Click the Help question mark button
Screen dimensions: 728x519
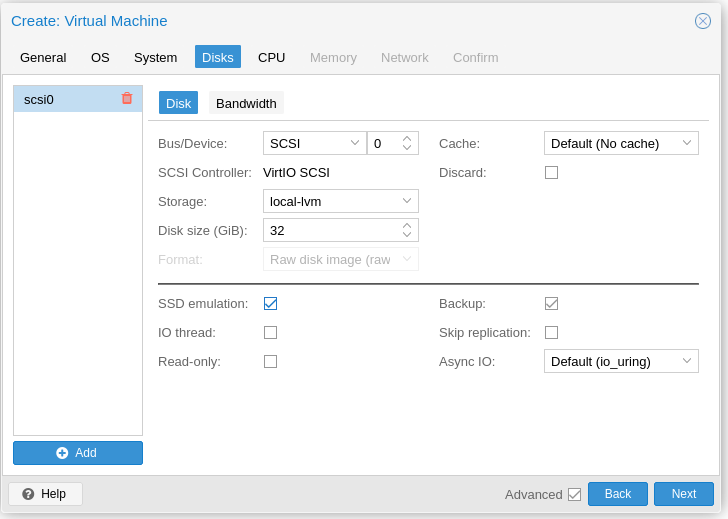[46, 494]
